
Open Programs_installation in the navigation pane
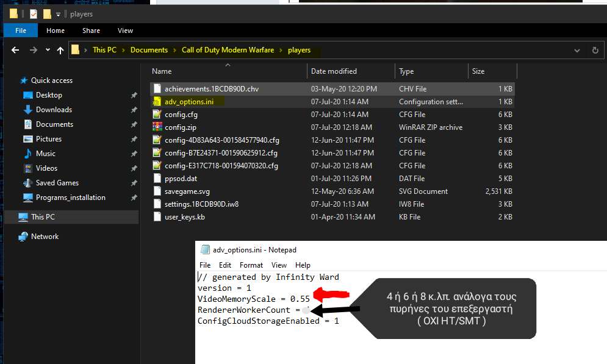click(70, 198)
